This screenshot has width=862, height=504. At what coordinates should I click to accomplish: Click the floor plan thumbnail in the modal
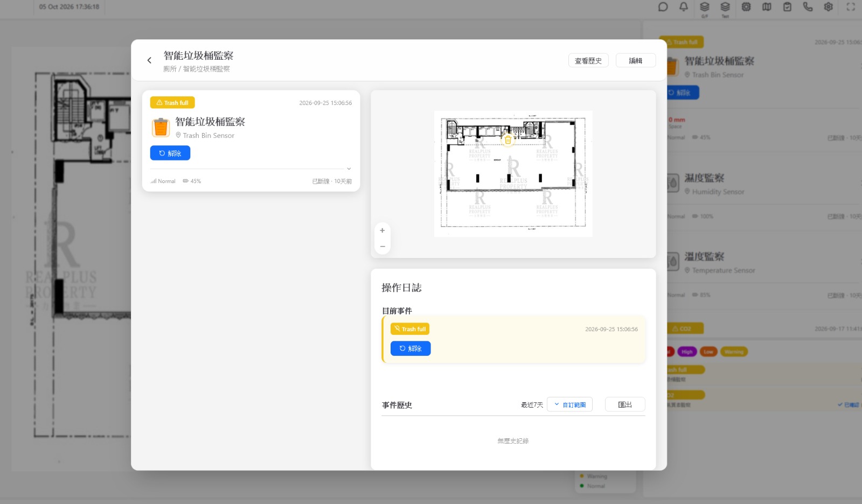pos(513,174)
